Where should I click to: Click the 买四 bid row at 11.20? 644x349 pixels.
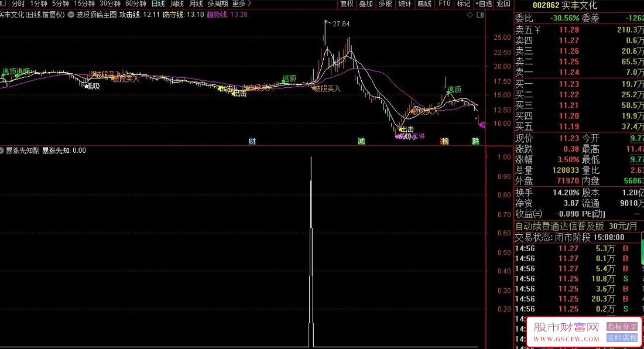coord(579,116)
